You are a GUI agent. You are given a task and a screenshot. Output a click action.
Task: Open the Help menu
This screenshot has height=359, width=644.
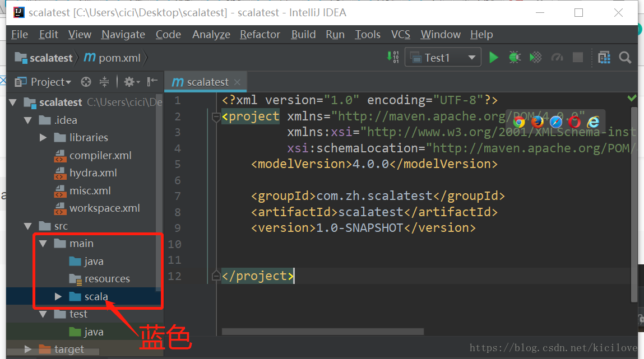481,35
